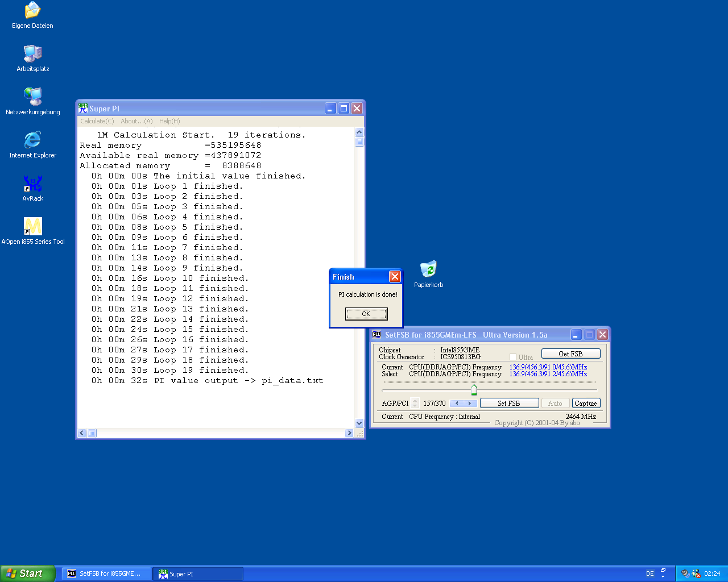Switch to SetFSB taskbar button

106,574
